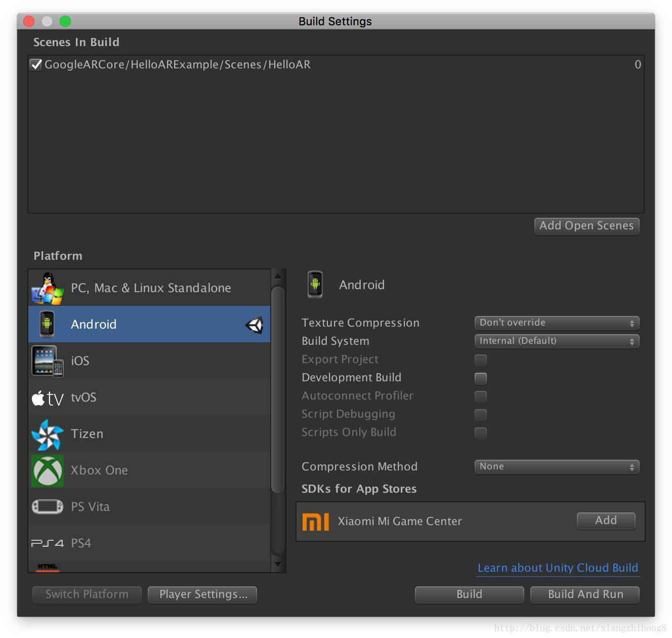
Task: Enable the Development Build checkbox
Action: click(x=481, y=378)
